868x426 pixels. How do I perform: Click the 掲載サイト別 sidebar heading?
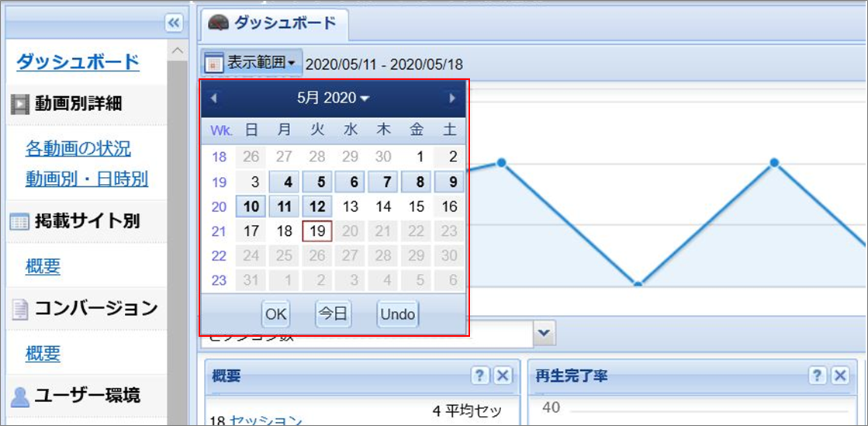tap(87, 223)
